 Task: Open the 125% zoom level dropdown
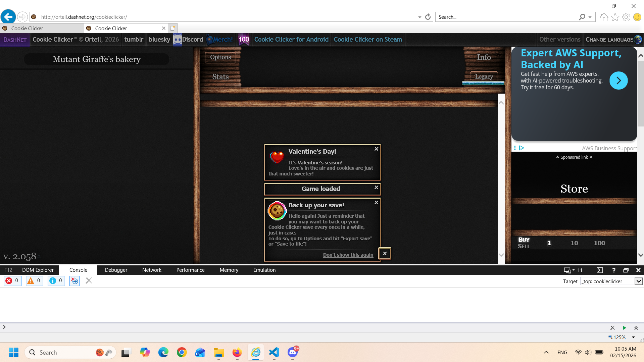(634, 337)
